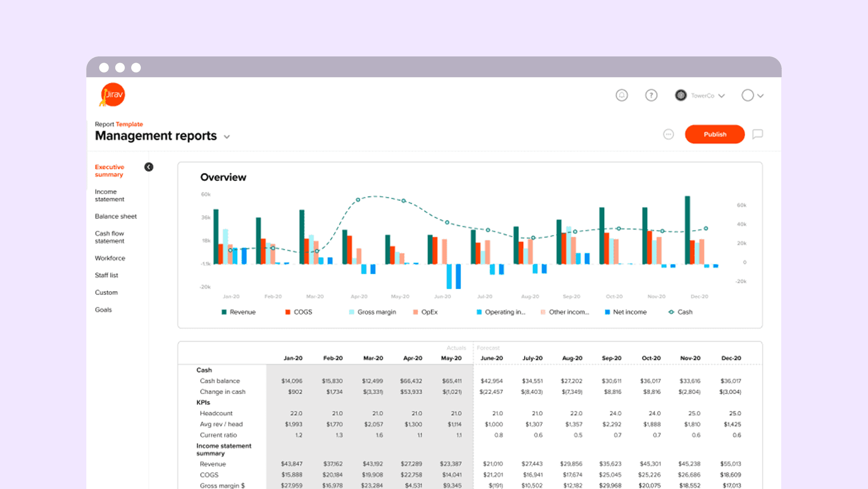Toggle Other income series in legend
The width and height of the screenshot is (868, 489).
565,312
